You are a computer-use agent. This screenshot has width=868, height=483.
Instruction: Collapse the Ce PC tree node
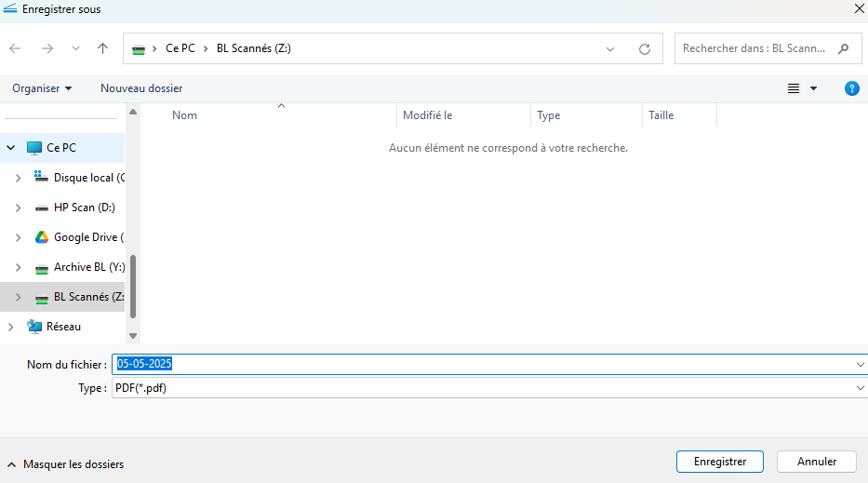click(11, 148)
